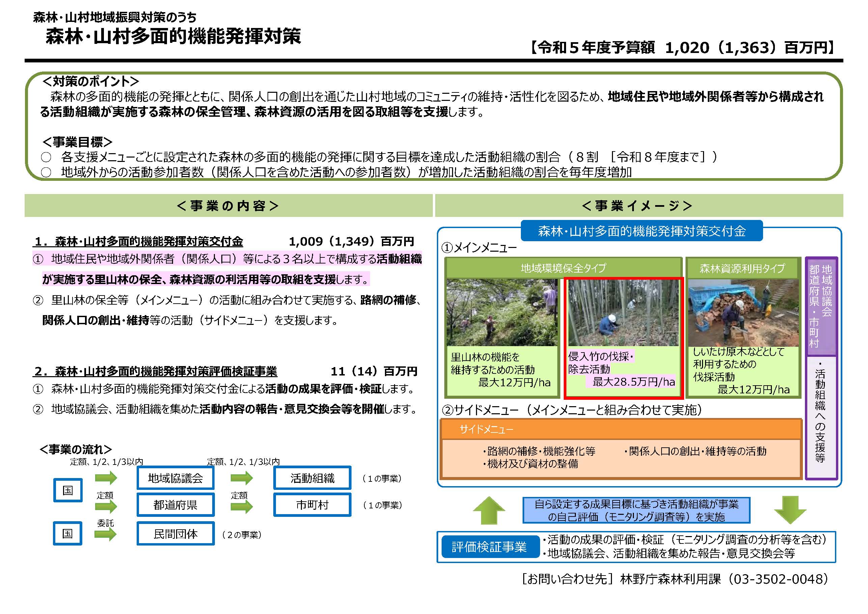Click the bamboo cutting photo
This screenshot has height=614, width=868.
coord(623,312)
